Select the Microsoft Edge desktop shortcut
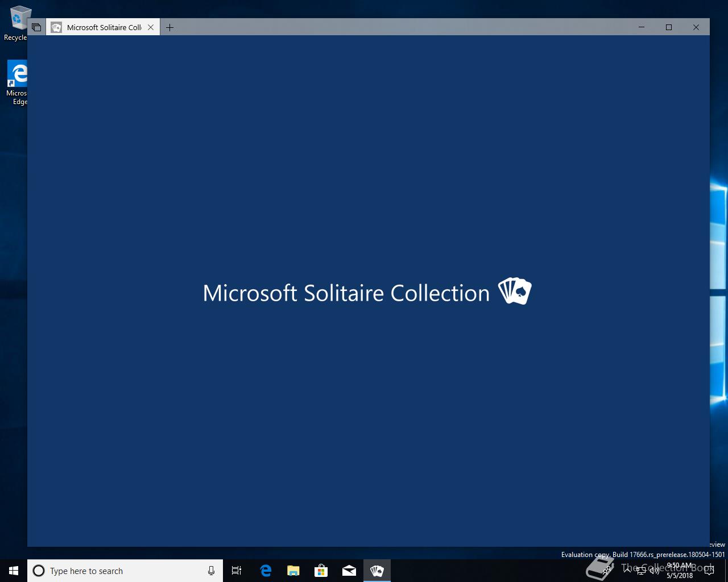Image resolution: width=728 pixels, height=582 pixels. (x=17, y=83)
